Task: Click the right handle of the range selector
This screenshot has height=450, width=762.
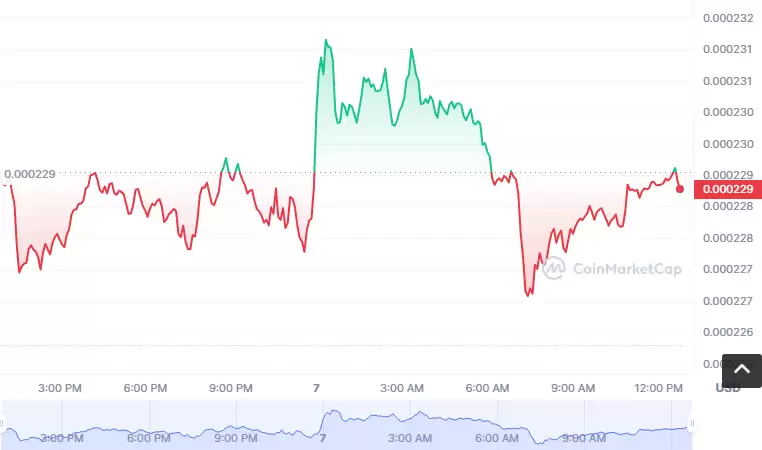Action: point(690,424)
